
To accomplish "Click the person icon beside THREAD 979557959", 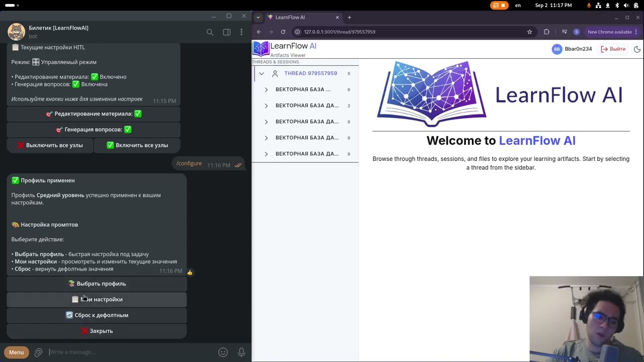I will pyautogui.click(x=275, y=73).
